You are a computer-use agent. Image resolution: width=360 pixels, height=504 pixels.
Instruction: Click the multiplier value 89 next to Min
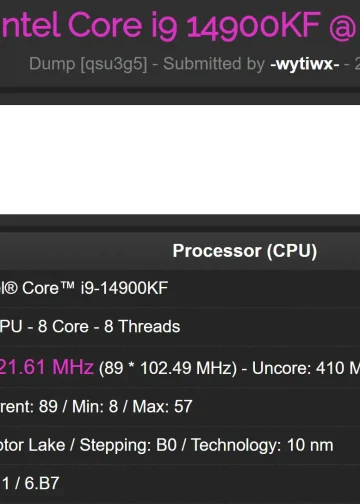click(x=48, y=406)
